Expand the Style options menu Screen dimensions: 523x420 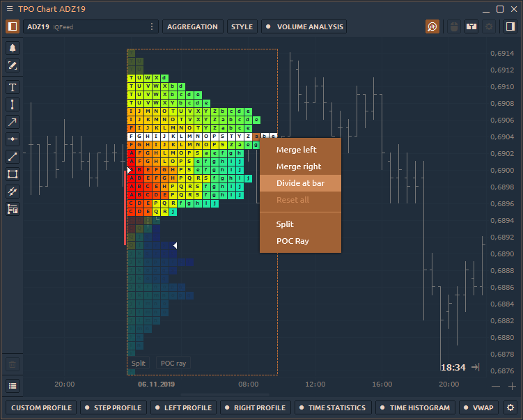point(242,27)
